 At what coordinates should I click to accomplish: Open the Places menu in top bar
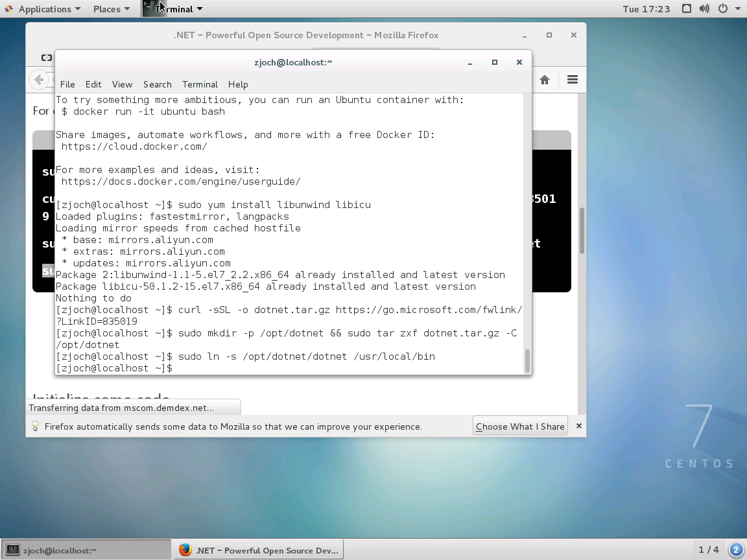click(x=112, y=9)
